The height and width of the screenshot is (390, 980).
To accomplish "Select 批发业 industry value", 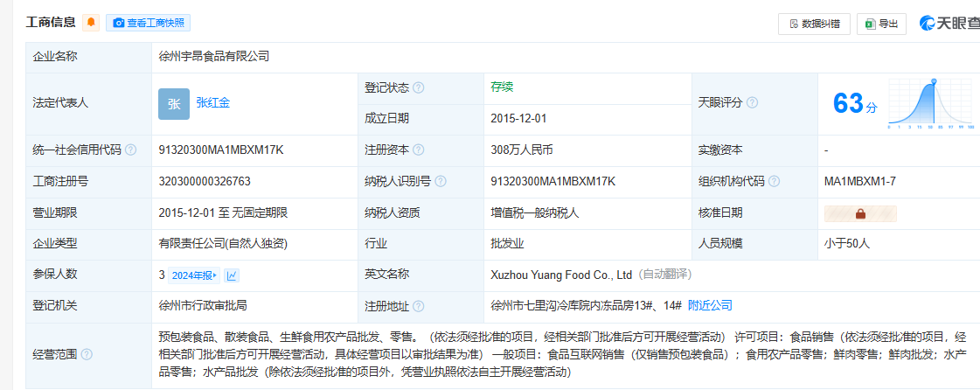I will click(x=507, y=244).
